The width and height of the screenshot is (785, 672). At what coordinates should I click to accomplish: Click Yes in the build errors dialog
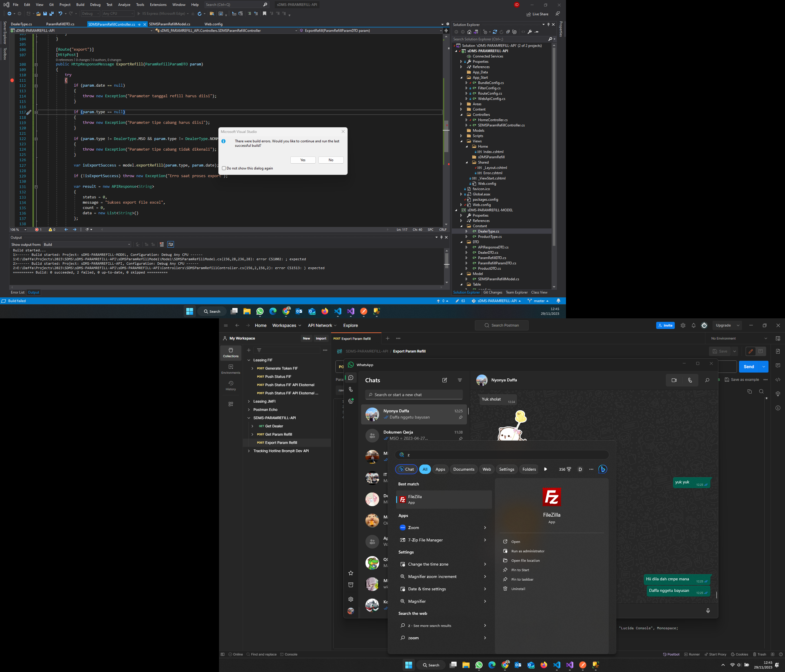coord(303,160)
